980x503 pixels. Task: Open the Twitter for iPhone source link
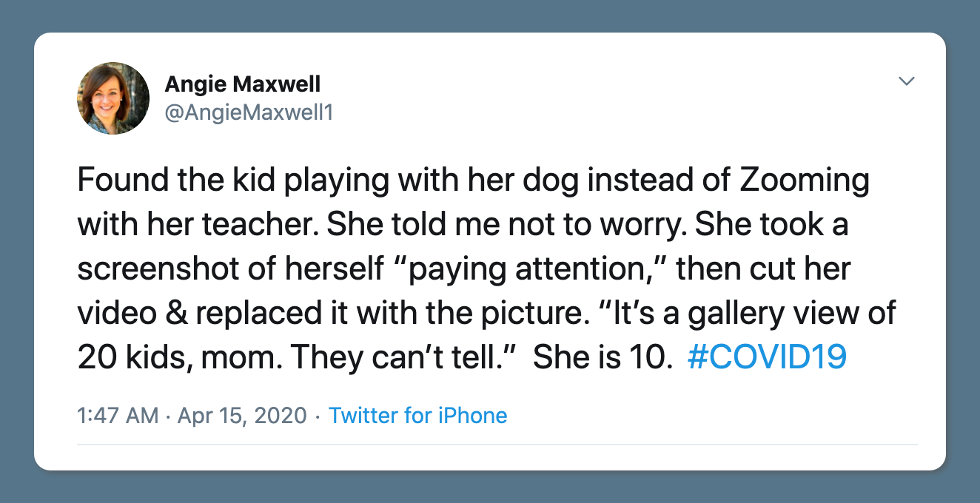coord(418,416)
